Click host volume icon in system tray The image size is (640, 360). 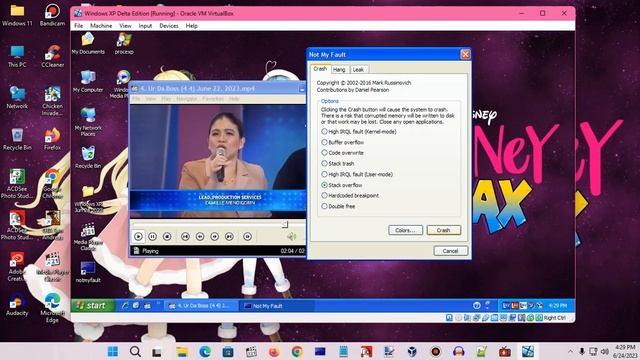point(604,351)
